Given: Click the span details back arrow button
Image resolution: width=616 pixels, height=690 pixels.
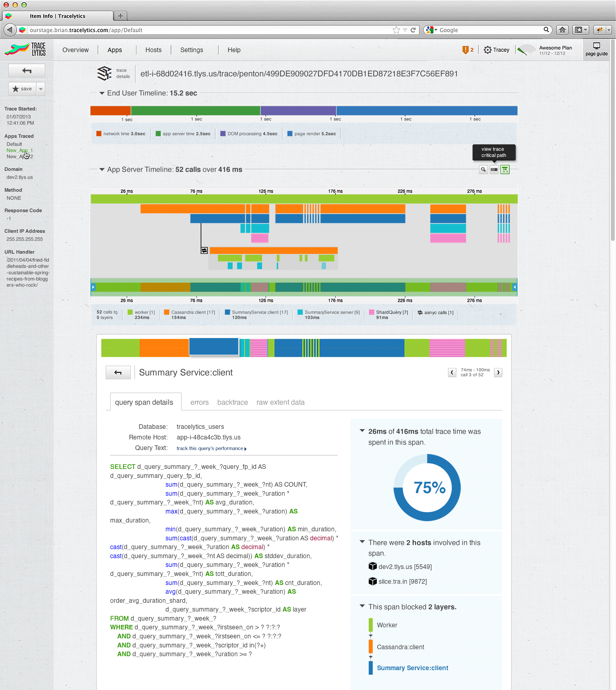Looking at the screenshot, I should coord(118,372).
